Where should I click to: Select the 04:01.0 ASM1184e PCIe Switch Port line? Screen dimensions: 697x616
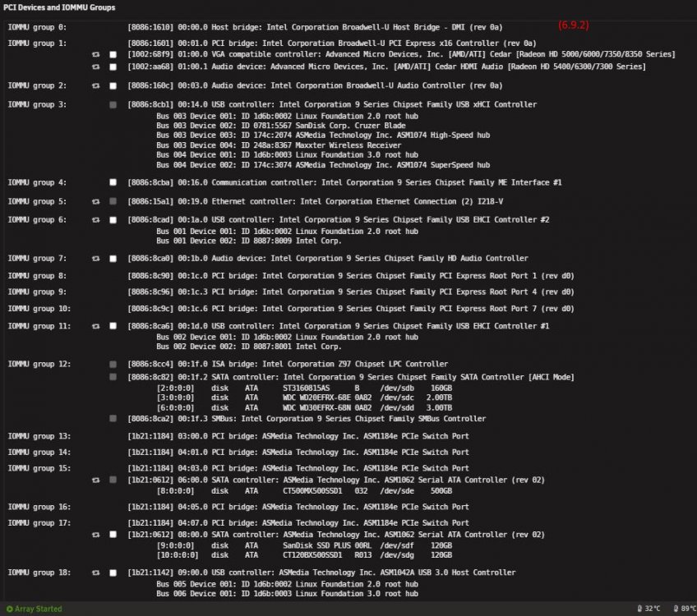[298, 453]
